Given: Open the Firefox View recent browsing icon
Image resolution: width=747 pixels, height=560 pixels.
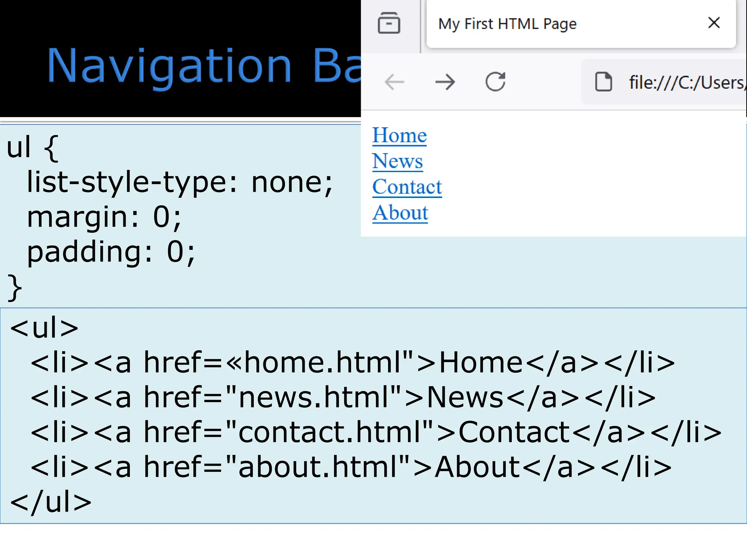Looking at the screenshot, I should click(x=389, y=23).
